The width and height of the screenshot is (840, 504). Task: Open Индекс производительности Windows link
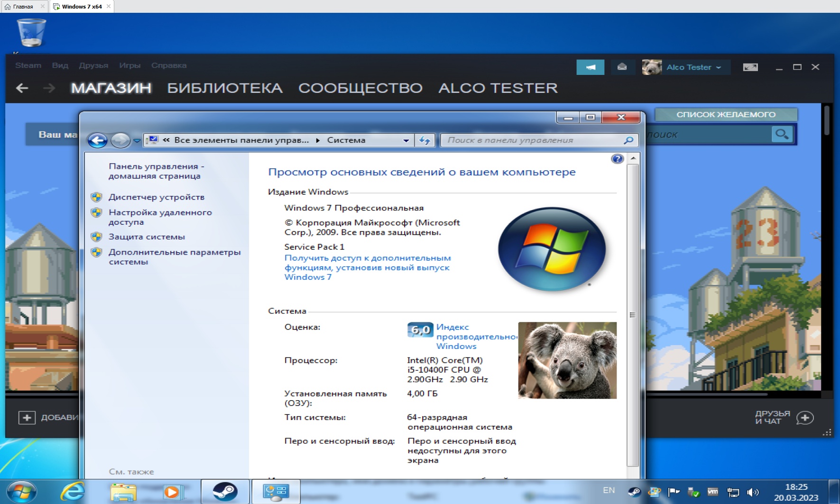tap(477, 337)
